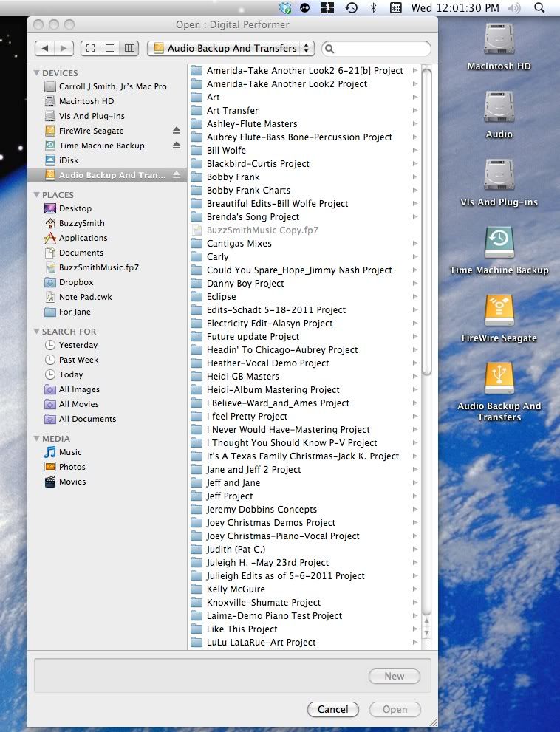
Task: Eject the Time Machine Backup drive
Action: click(x=177, y=146)
